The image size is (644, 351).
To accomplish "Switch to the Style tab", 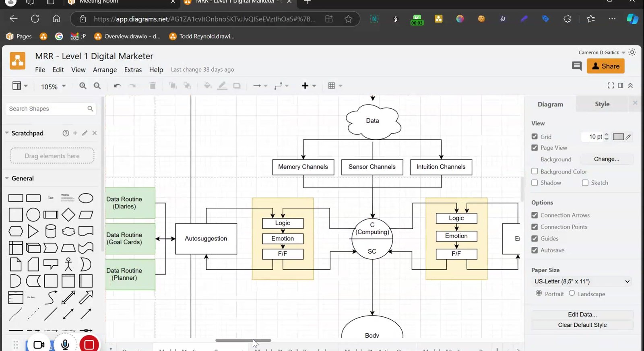I will 602,104.
